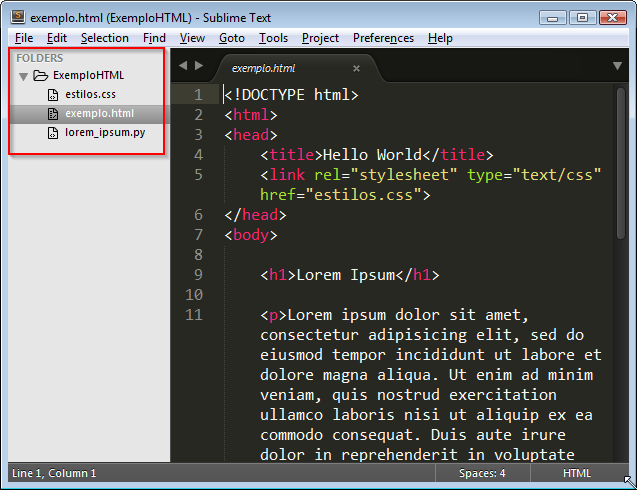Click line number 9 in the gutter
The height and width of the screenshot is (490, 637).
click(198, 275)
